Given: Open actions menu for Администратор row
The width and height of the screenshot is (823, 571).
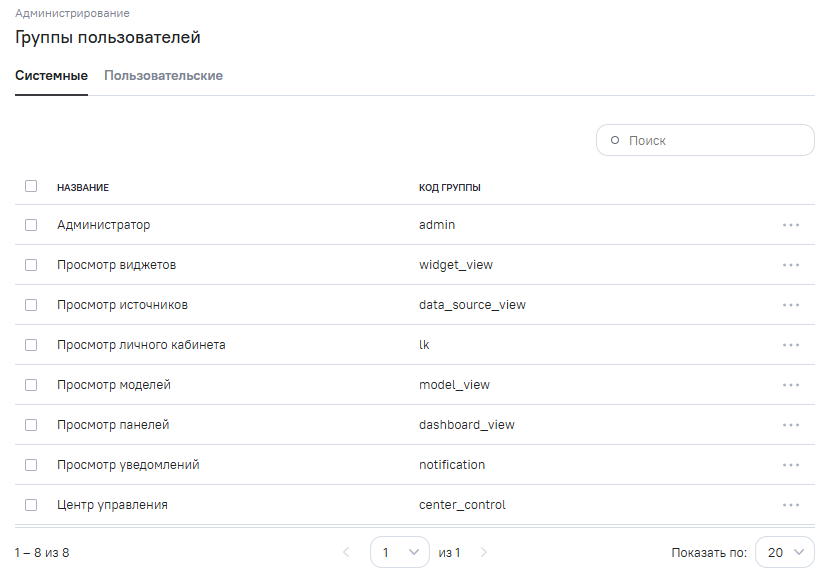Looking at the screenshot, I should [791, 225].
